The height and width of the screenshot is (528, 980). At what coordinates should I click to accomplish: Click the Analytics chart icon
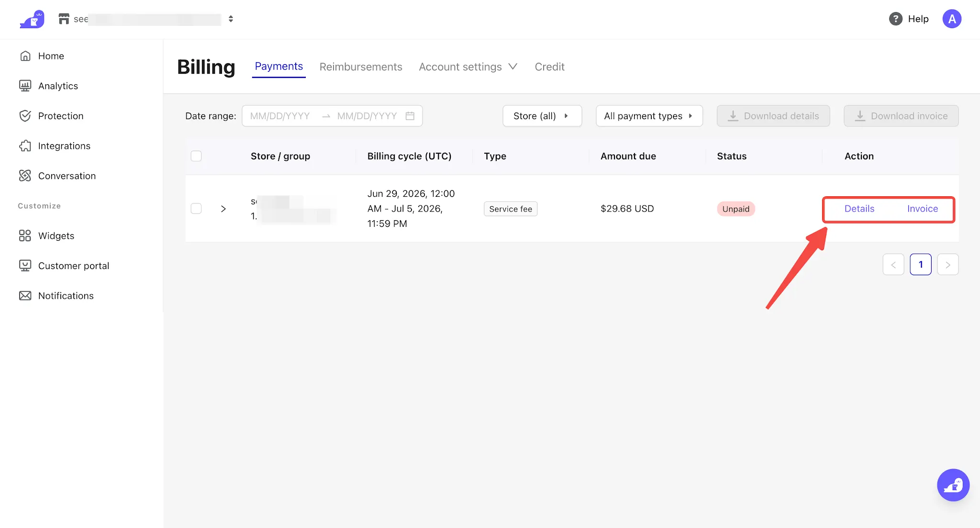(x=25, y=86)
